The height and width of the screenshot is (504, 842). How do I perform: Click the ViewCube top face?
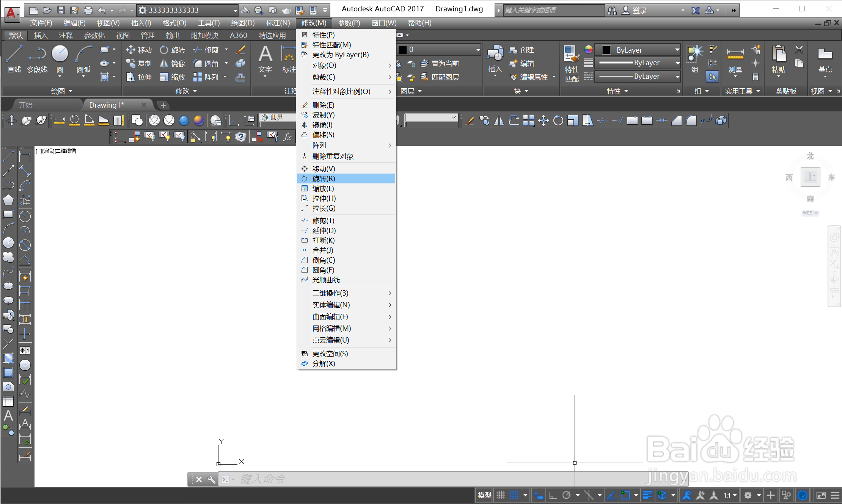810,177
